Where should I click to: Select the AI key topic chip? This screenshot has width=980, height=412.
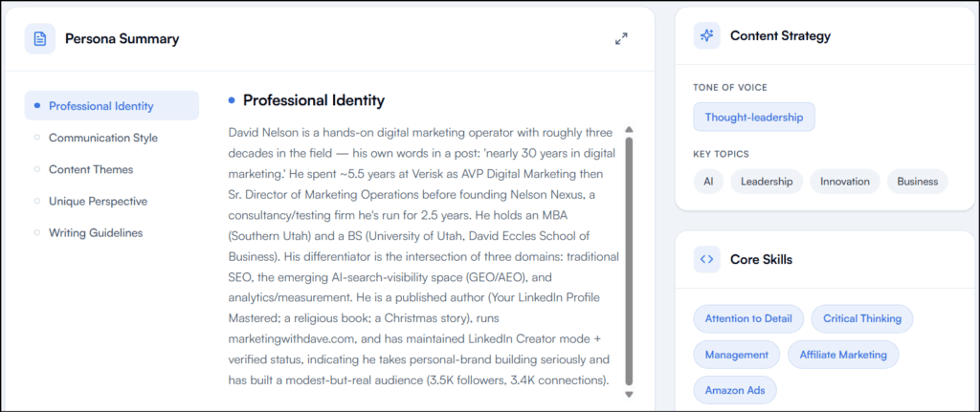tap(708, 182)
